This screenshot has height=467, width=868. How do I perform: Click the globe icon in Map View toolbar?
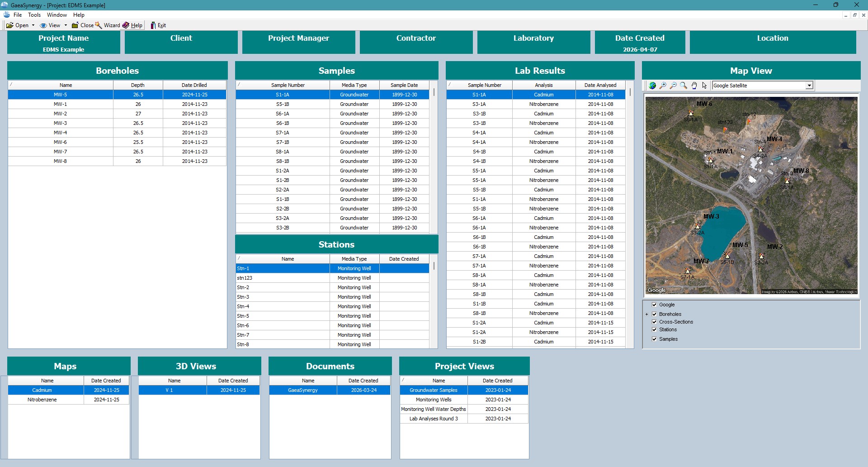(652, 85)
